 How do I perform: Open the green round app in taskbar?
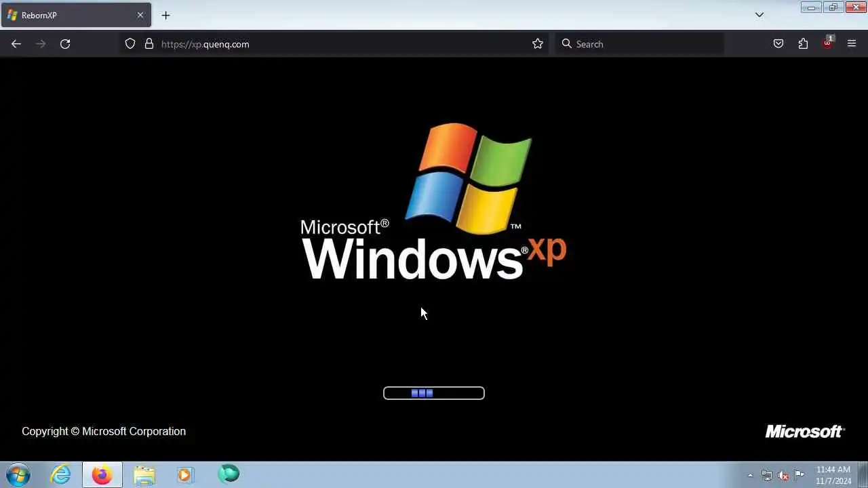pyautogui.click(x=229, y=474)
